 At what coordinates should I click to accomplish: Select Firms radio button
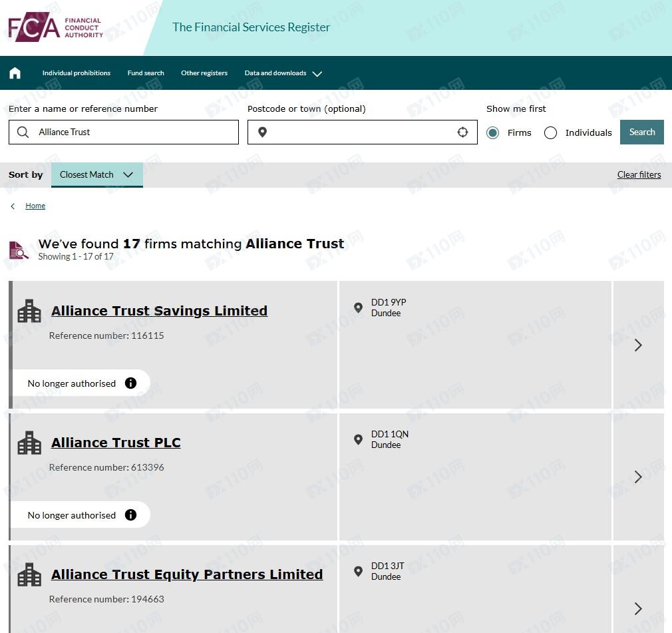pyautogui.click(x=492, y=133)
